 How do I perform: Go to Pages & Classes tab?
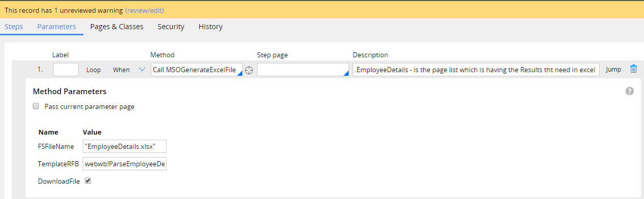click(117, 27)
